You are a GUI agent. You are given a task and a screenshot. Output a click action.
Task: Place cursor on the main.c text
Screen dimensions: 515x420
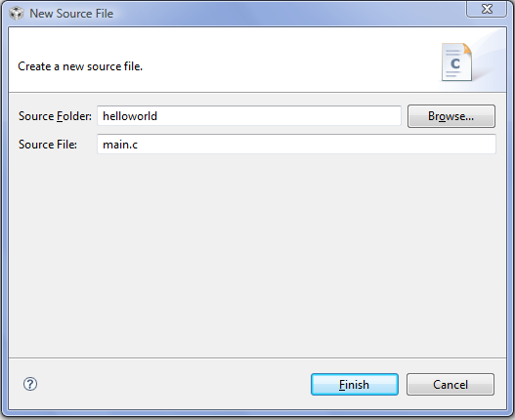(x=120, y=145)
